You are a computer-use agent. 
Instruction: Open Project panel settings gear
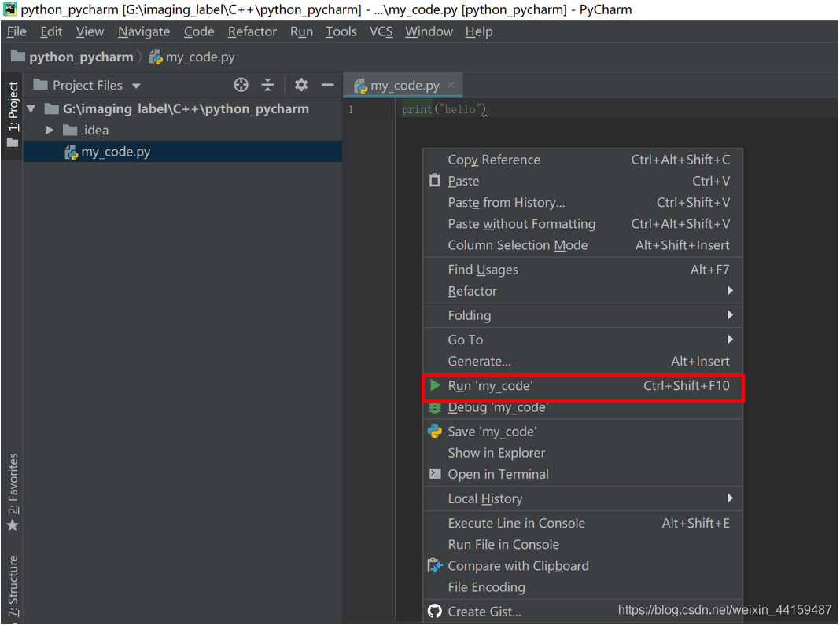(301, 85)
